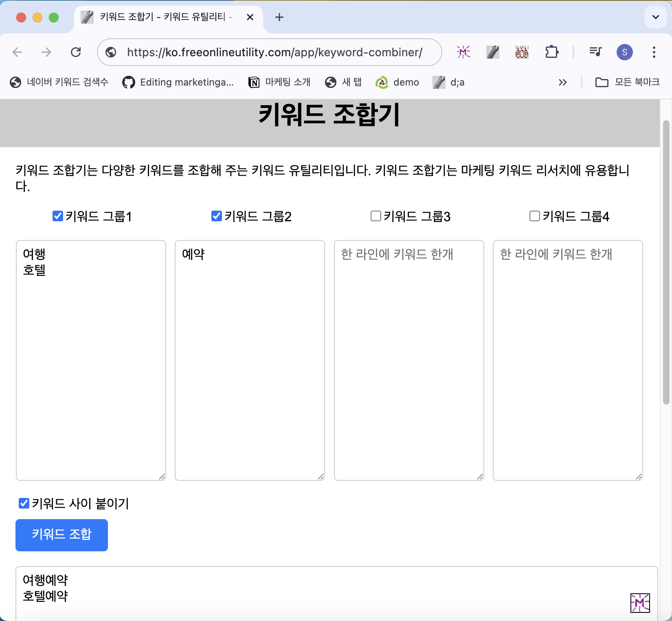Image resolution: width=672 pixels, height=621 pixels.
Task: Click the site info icon in address bar
Action: pos(111,52)
